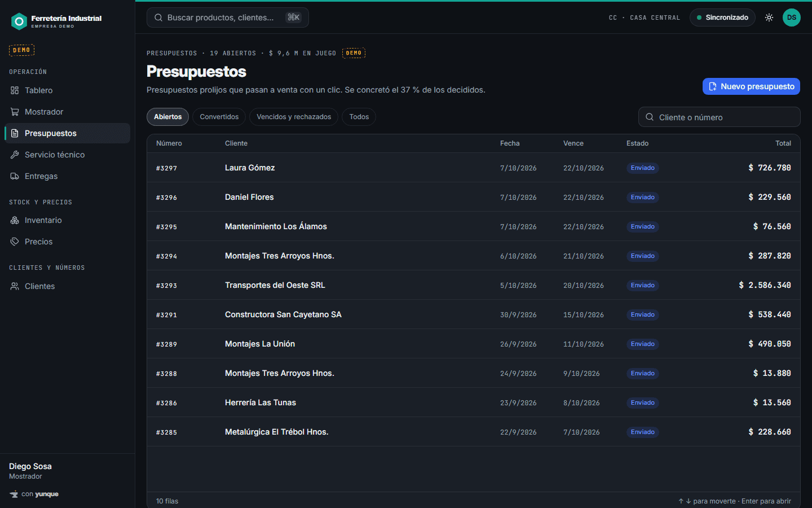Click the Sincronizado status pill
The width and height of the screenshot is (812, 508).
722,17
